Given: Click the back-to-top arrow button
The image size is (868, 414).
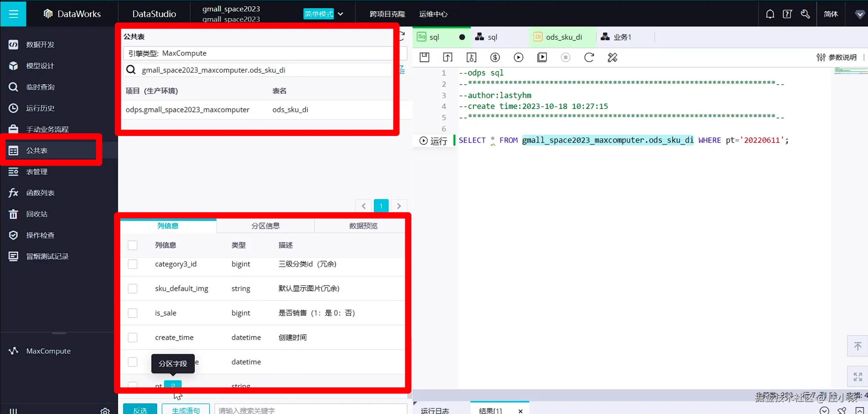Looking at the screenshot, I should click(858, 346).
